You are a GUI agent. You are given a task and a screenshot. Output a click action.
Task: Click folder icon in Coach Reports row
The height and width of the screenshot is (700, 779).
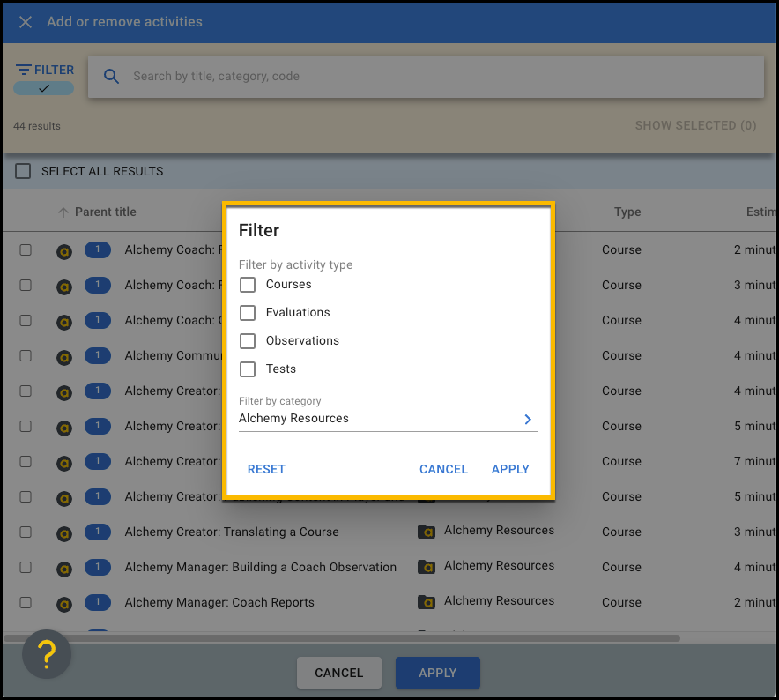click(427, 602)
